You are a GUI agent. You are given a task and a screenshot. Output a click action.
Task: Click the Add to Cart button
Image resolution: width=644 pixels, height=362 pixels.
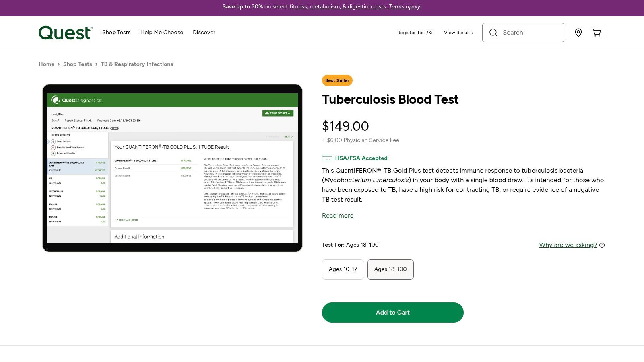click(x=392, y=312)
